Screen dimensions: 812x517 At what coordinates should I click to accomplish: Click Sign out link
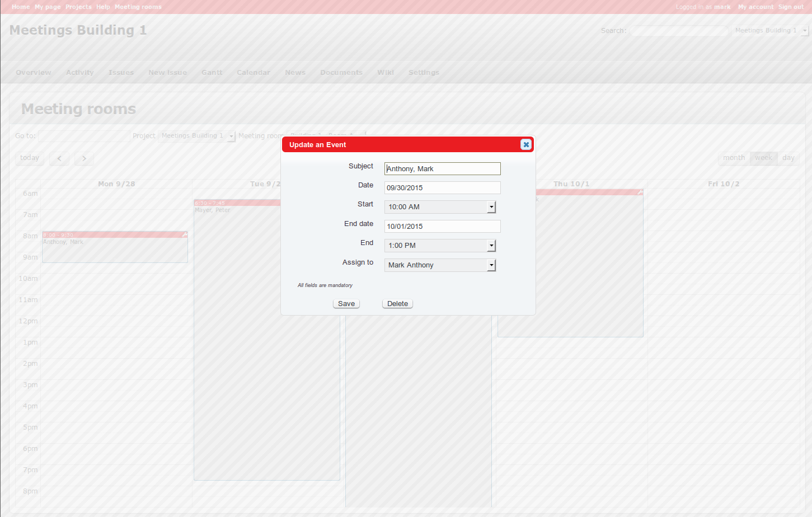coord(791,7)
